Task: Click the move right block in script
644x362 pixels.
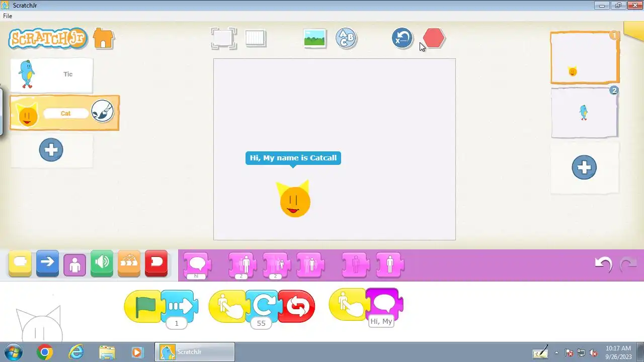Action: coord(179,306)
